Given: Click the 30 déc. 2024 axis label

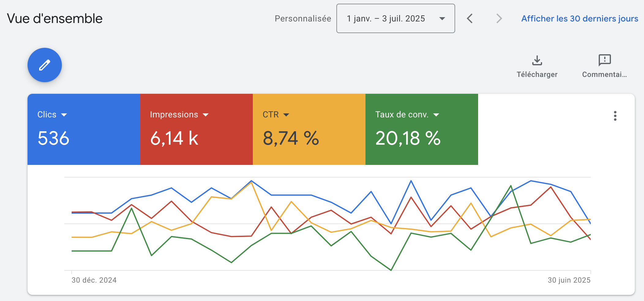Looking at the screenshot, I should tap(94, 280).
